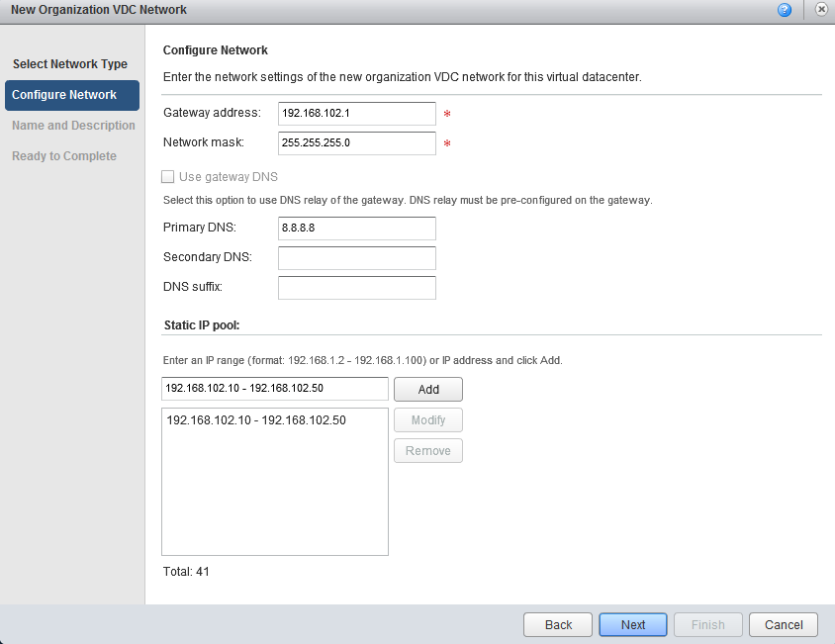Click the Gateway address field
The image size is (835, 644).
click(356, 114)
